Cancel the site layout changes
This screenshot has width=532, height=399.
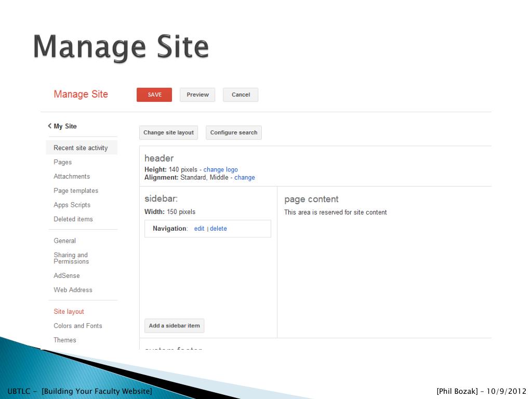(x=241, y=95)
